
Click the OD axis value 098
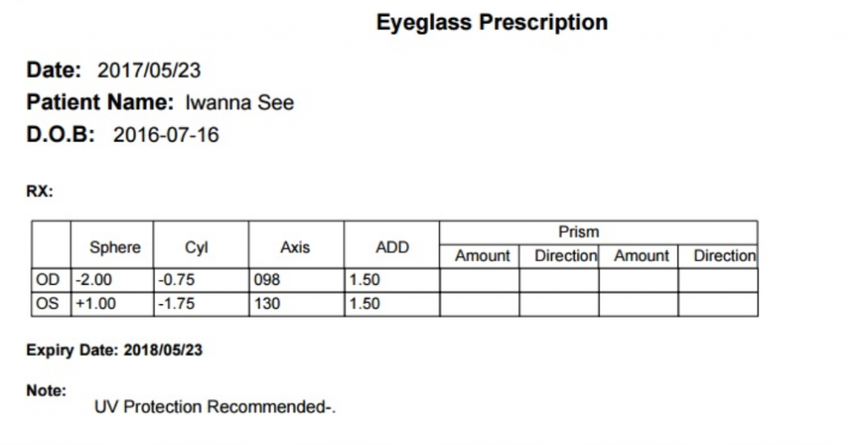point(267,280)
